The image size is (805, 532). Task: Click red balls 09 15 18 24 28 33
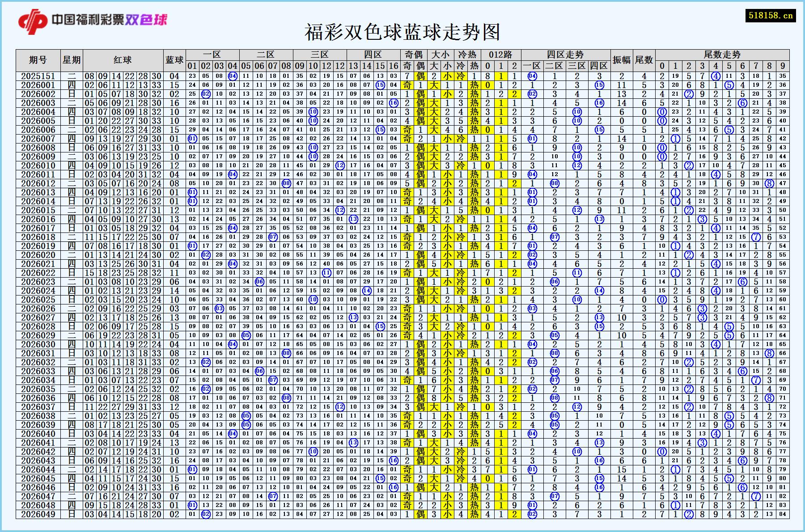click(123, 505)
